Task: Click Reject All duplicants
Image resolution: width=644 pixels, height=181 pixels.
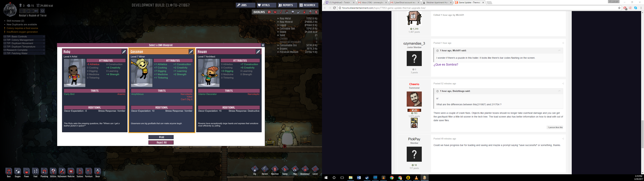Action: click(161, 142)
